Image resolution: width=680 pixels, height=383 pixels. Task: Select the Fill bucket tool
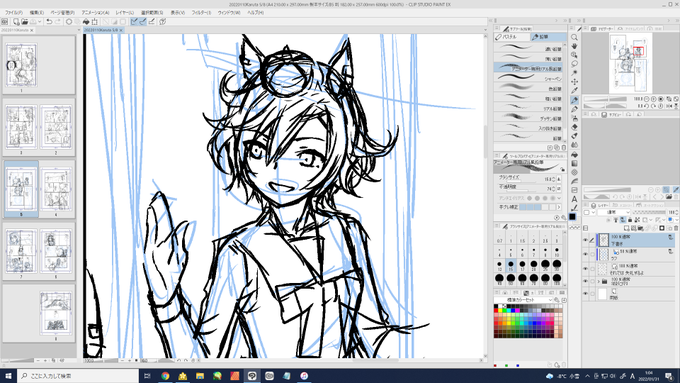pyautogui.click(x=574, y=154)
